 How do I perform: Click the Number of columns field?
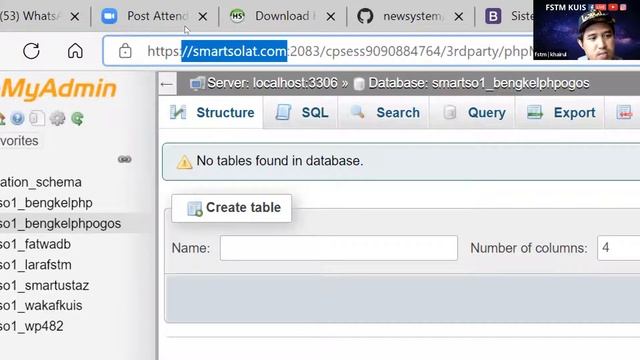click(618, 248)
